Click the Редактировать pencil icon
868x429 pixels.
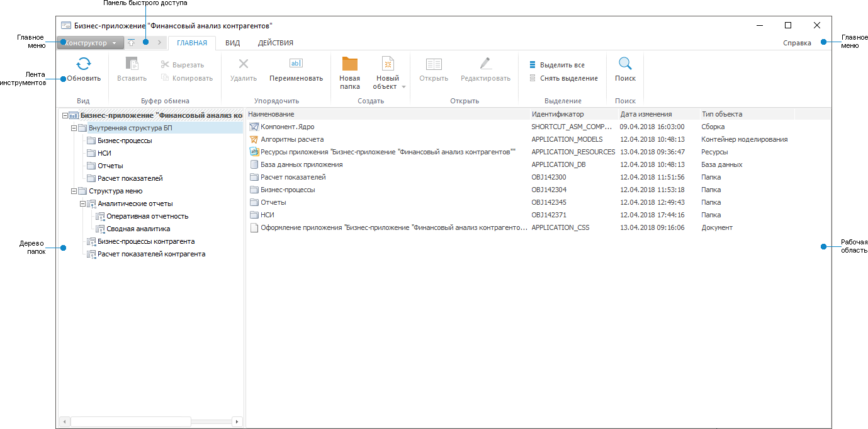[x=485, y=63]
